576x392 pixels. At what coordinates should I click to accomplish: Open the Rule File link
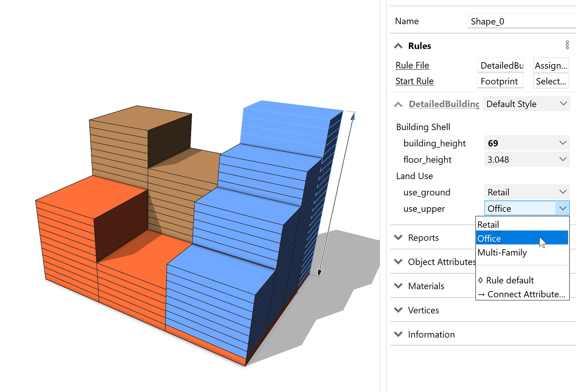pos(412,65)
